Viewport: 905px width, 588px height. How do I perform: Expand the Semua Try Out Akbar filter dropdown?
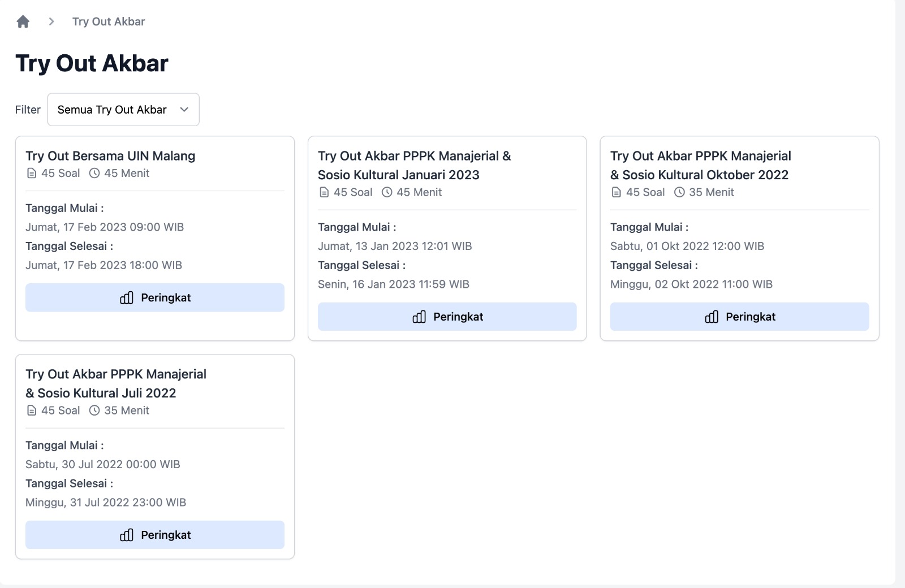coord(123,110)
